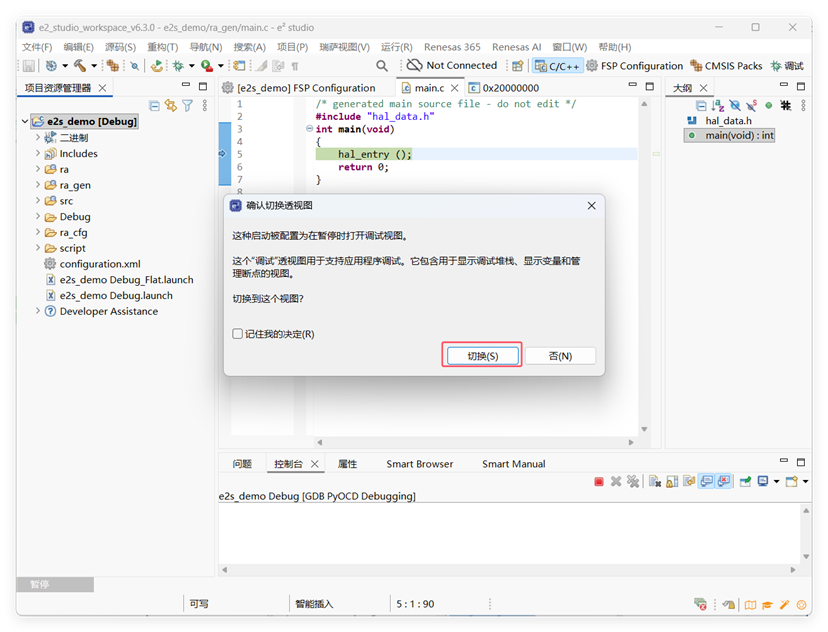Click Link with Editor arrows icon

point(171,106)
